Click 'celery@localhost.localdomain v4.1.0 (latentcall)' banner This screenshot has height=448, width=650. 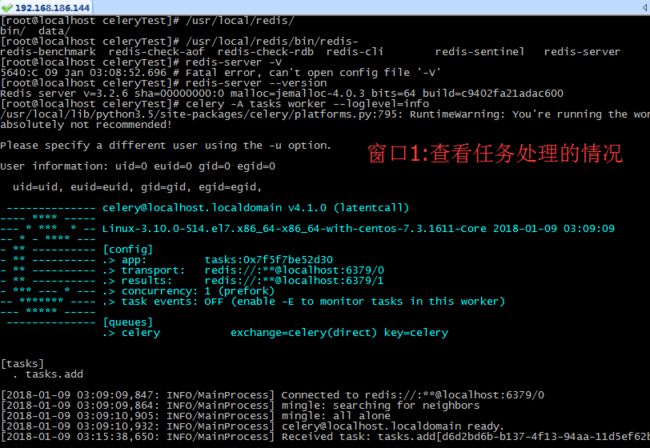[255, 208]
